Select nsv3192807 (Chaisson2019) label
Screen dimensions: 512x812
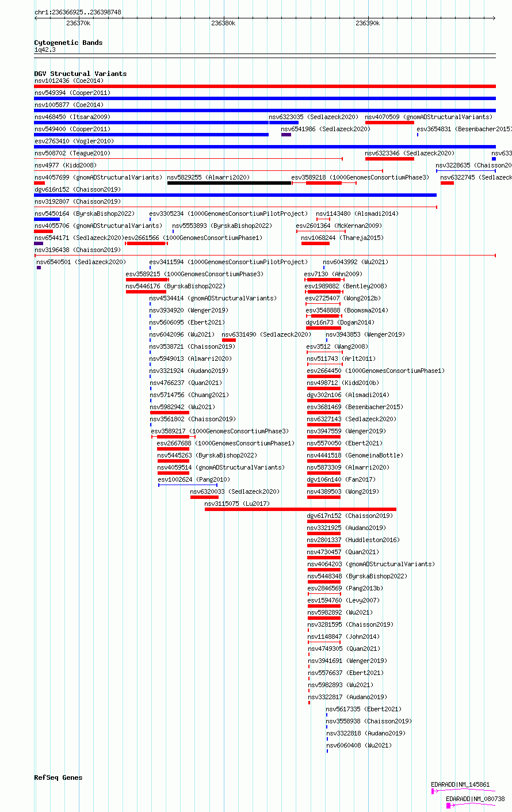tap(77, 201)
